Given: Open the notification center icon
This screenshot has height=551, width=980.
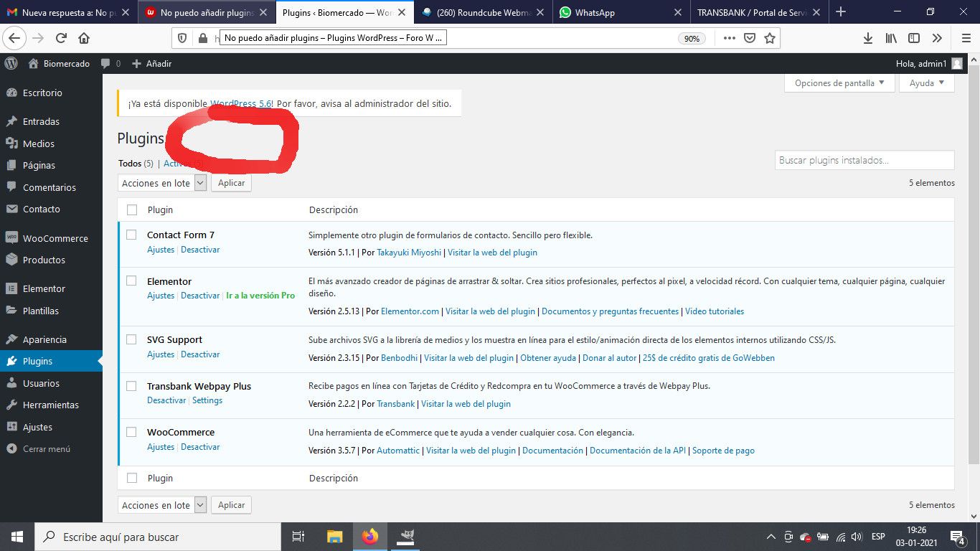Looking at the screenshot, I should (x=958, y=537).
